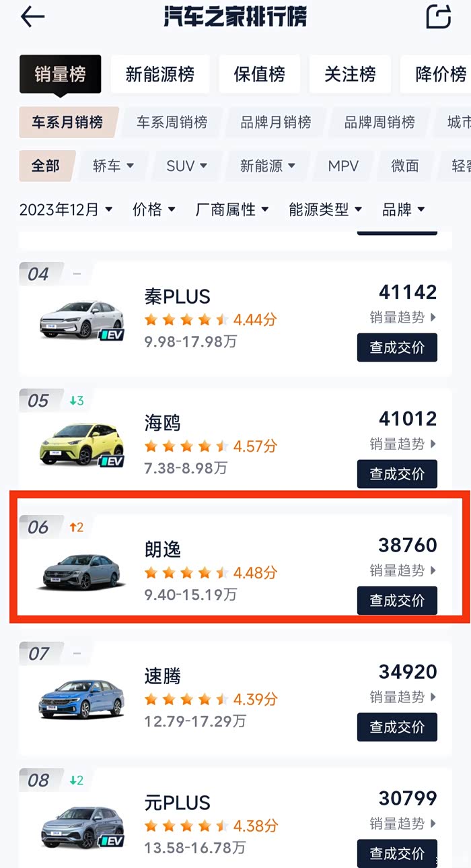Viewport: 471px width, 868px height.
Task: Open the 速腾 star rating
Action: 211,700
